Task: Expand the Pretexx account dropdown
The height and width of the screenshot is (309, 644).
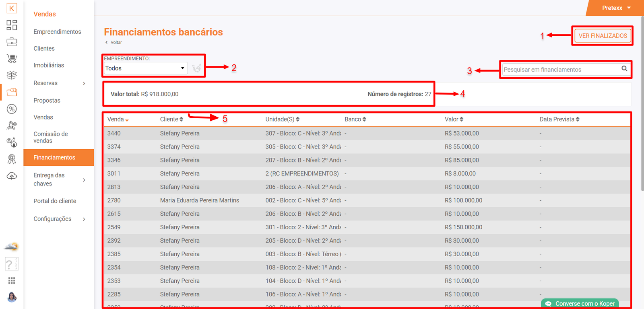Action: (616, 8)
